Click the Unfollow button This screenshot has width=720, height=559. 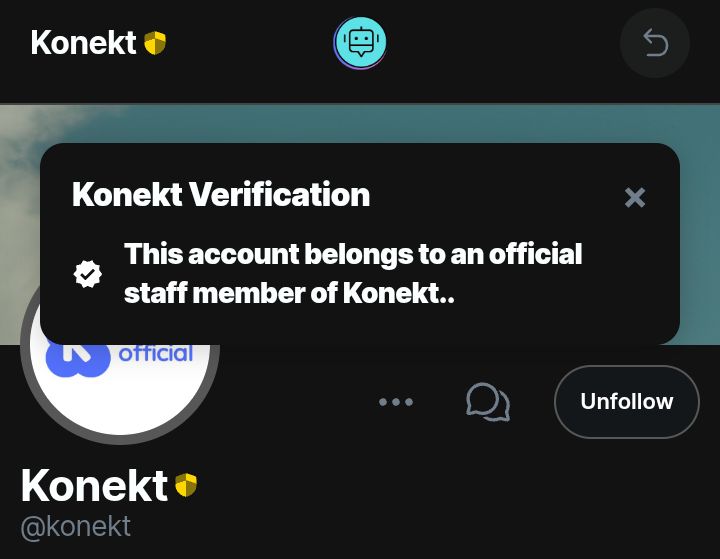[627, 401]
